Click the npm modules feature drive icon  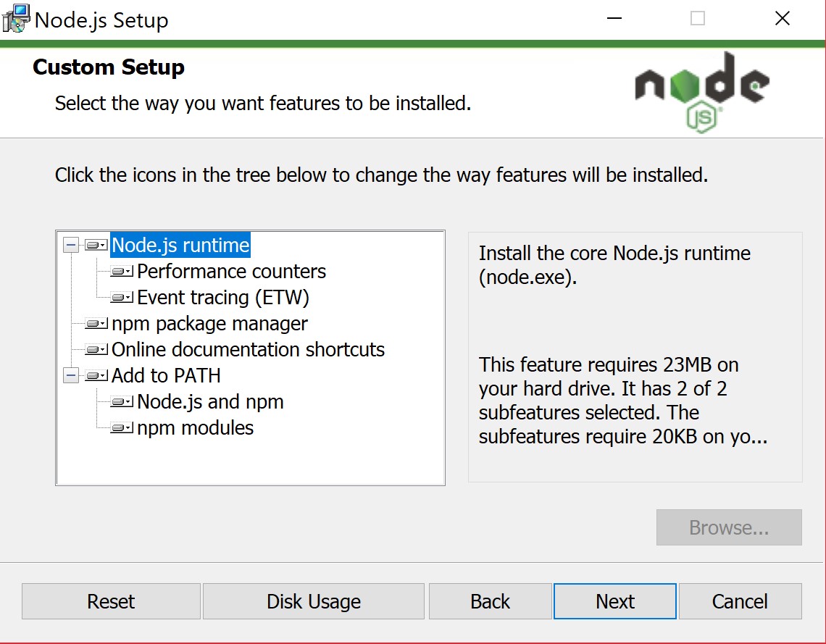122,428
